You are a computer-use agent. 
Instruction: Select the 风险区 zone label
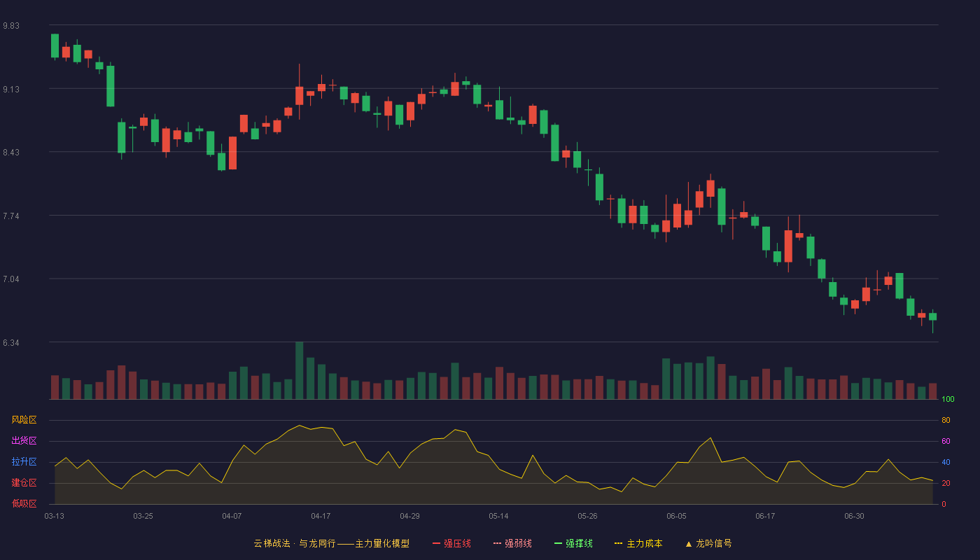click(x=24, y=420)
